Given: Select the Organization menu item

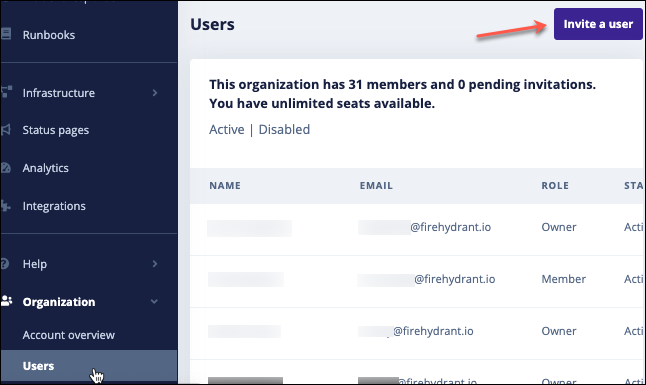Looking at the screenshot, I should click(59, 302).
